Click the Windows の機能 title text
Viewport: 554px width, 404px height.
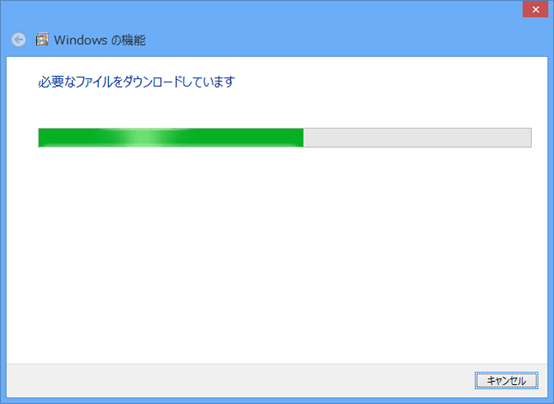(x=100, y=40)
